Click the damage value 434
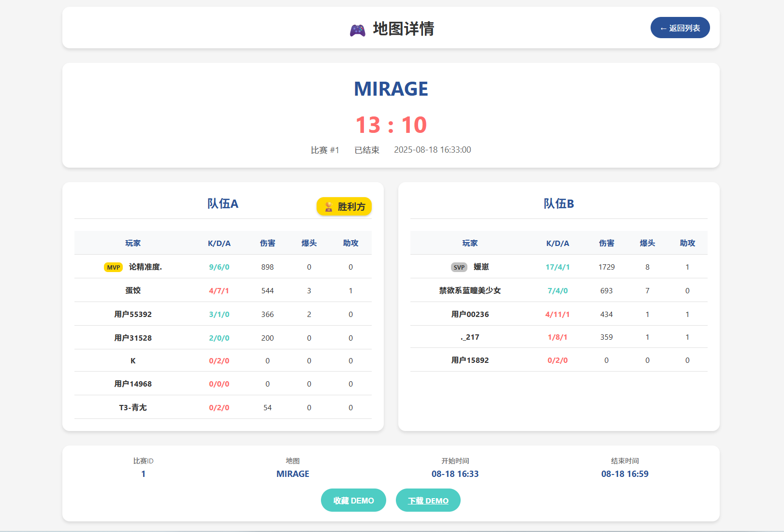The height and width of the screenshot is (532, 784). pyautogui.click(x=607, y=314)
